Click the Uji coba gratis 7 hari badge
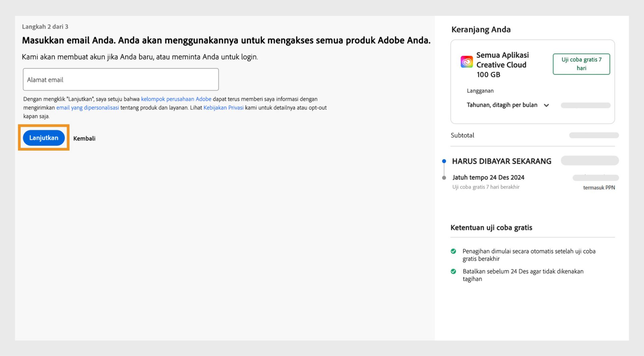This screenshot has height=356, width=644. point(581,64)
